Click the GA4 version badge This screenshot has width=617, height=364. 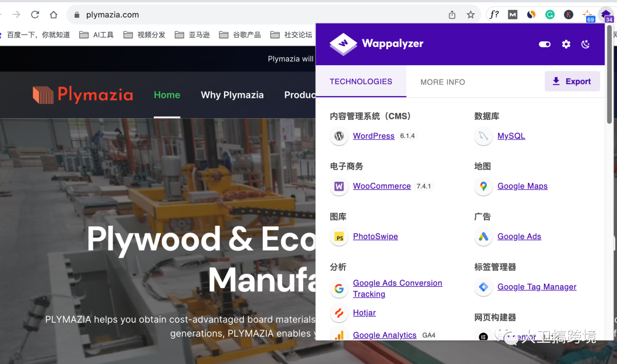coord(428,335)
